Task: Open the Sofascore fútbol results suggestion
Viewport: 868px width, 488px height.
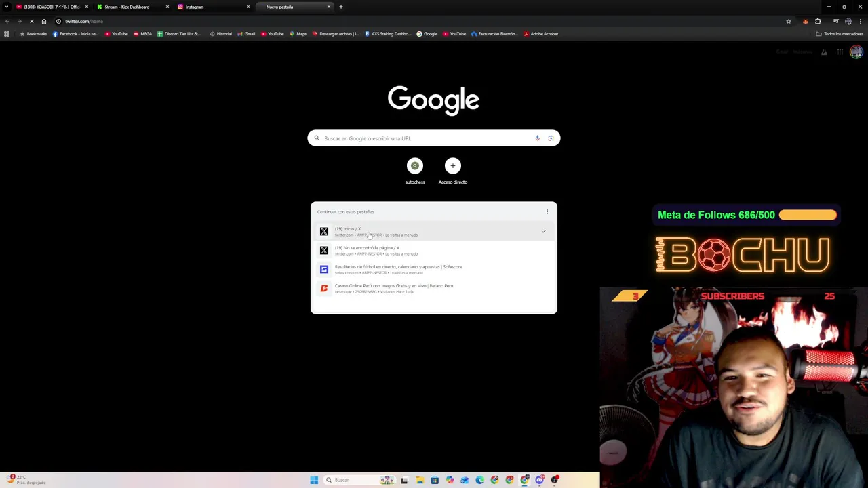Action: pos(433,270)
